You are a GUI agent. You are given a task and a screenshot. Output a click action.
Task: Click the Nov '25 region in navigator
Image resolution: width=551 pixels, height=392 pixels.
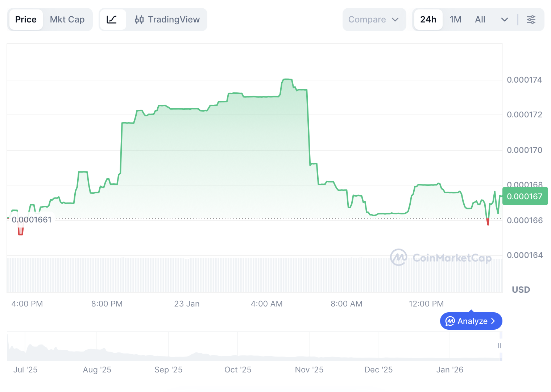tap(309, 348)
